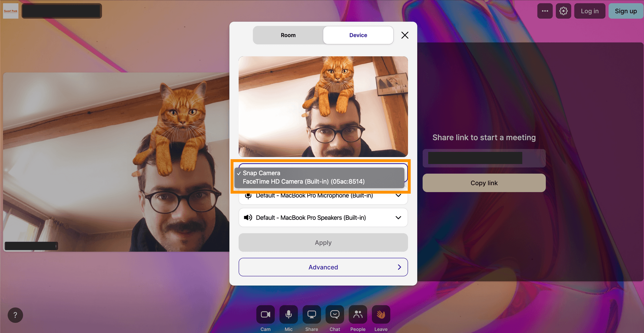Open Advanced device settings
This screenshot has height=333, width=644.
tap(323, 267)
